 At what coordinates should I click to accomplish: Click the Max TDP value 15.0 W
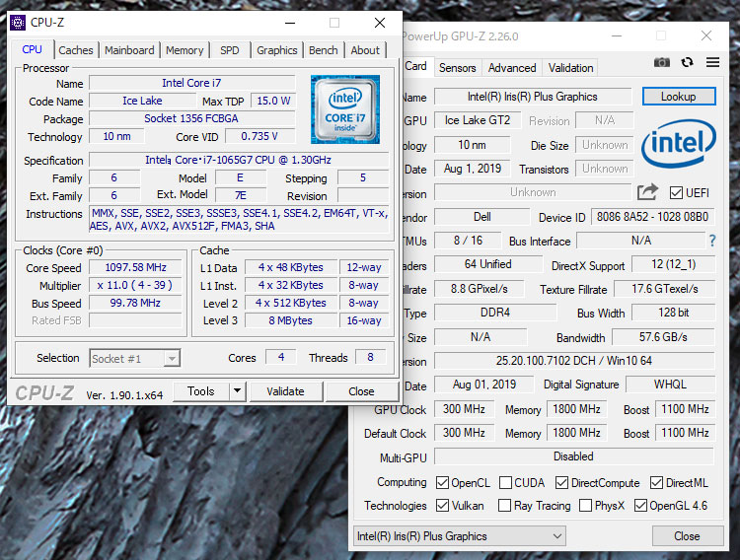273,101
